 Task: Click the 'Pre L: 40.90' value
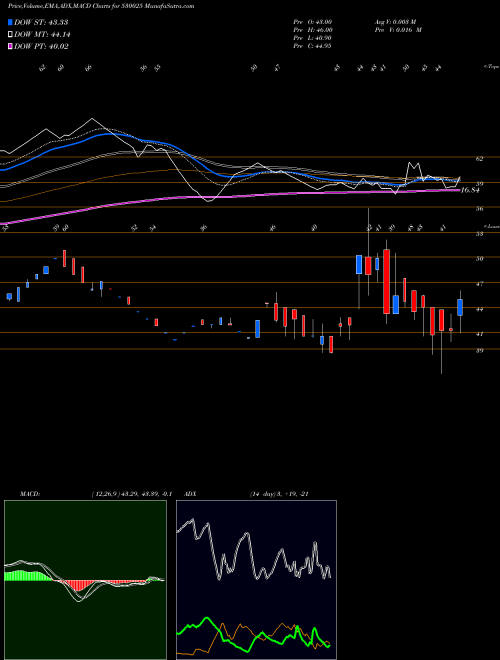(x=313, y=38)
